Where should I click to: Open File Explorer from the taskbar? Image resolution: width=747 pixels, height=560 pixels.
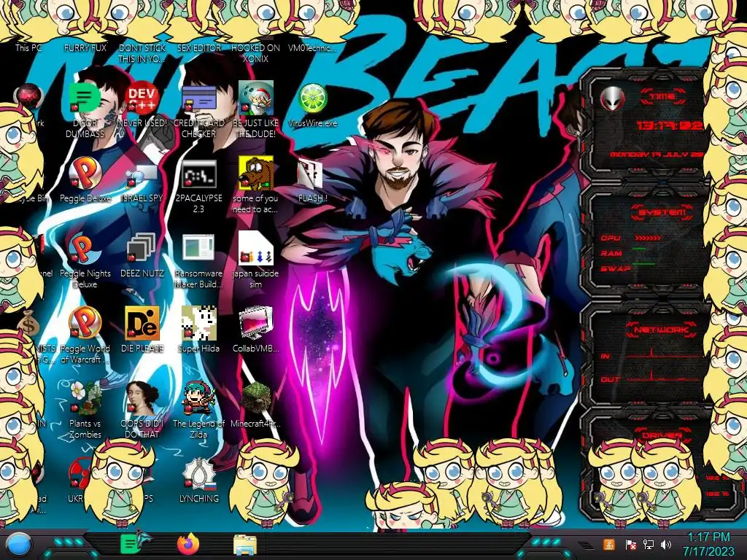click(245, 545)
